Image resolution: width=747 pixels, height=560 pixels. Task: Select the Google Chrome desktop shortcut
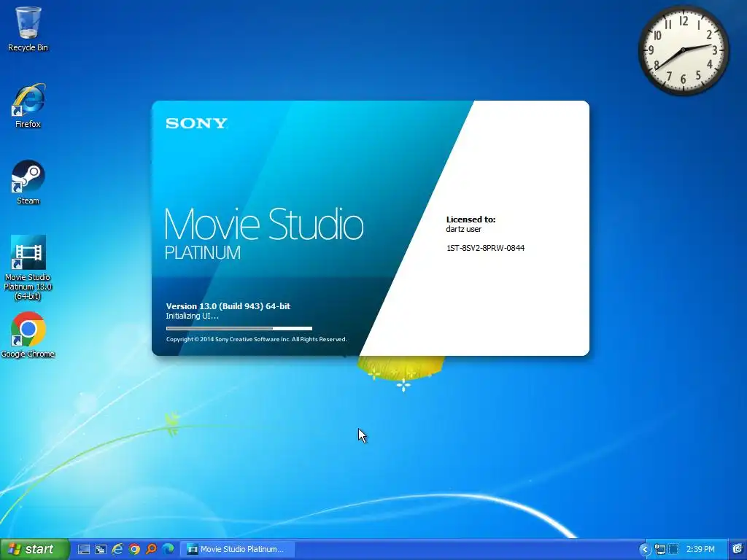click(x=28, y=334)
